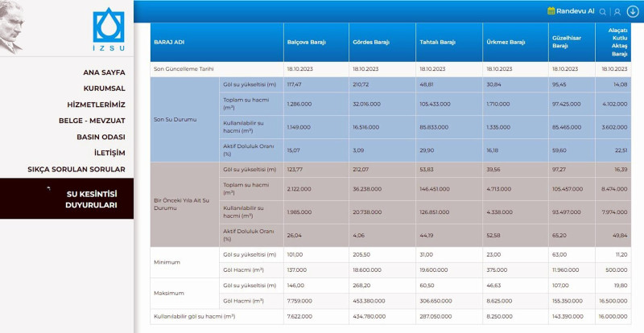Click SU KESİNTİSİ DUYURULARI banner

[x=91, y=199]
